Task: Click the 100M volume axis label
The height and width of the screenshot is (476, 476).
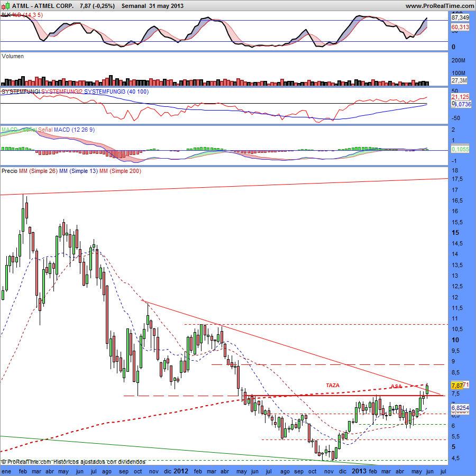Action: pos(459,73)
